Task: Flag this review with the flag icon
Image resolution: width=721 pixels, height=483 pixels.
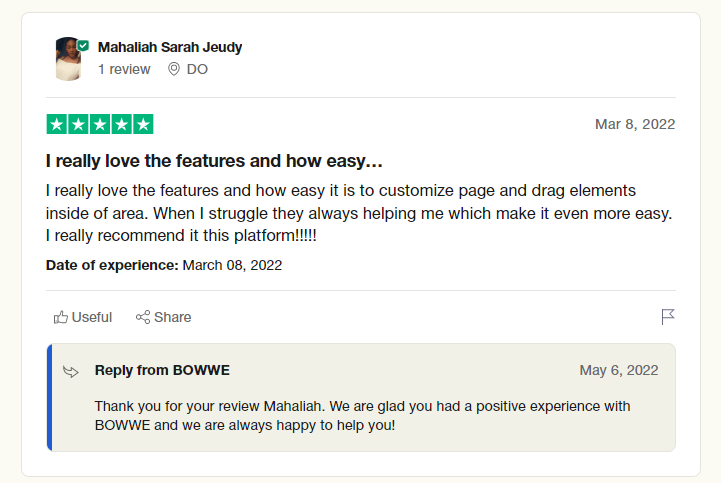Action: click(x=668, y=317)
